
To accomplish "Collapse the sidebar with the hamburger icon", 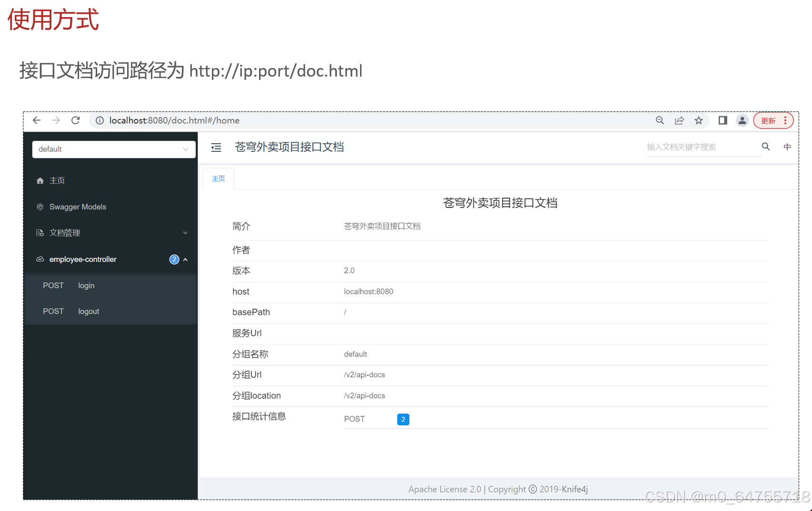I will tap(216, 147).
